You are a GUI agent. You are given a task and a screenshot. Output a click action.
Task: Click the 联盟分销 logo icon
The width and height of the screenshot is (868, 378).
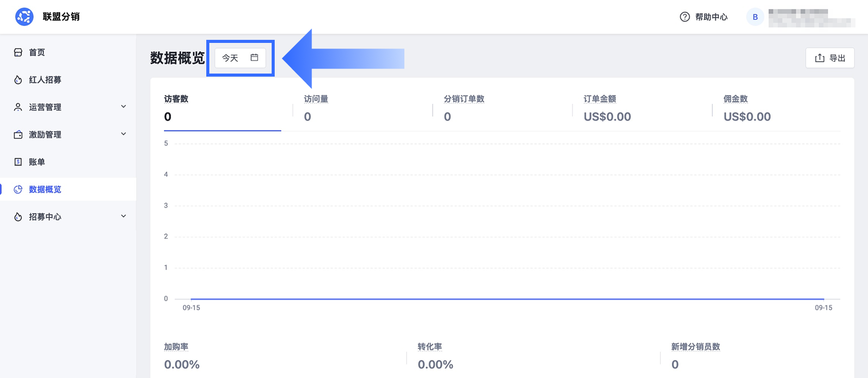pyautogui.click(x=24, y=17)
